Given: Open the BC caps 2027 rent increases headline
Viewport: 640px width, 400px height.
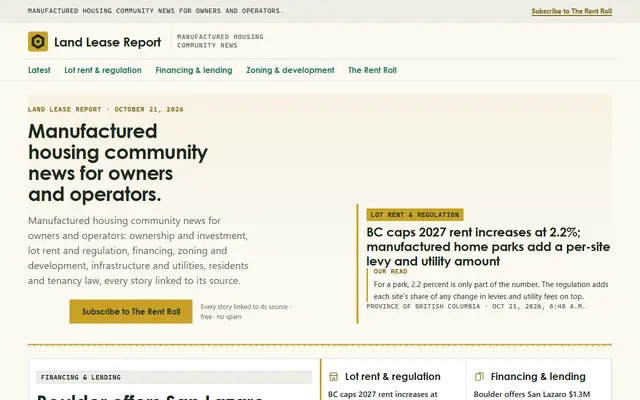Looking at the screenshot, I should (488, 247).
